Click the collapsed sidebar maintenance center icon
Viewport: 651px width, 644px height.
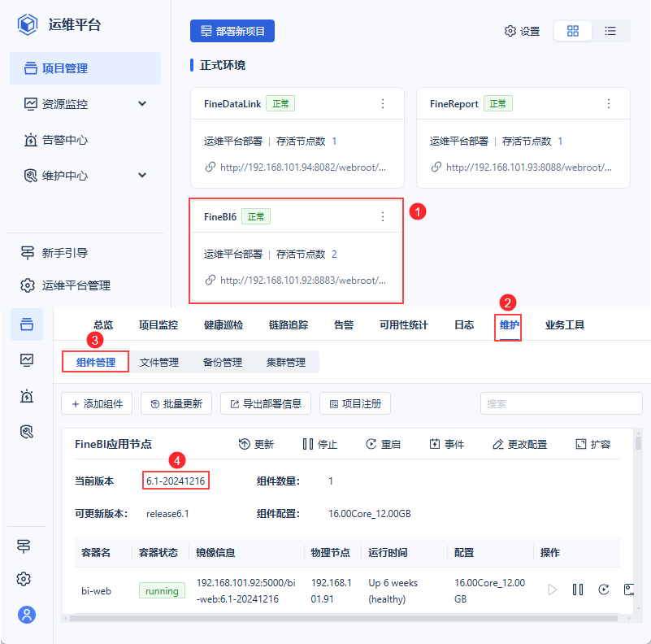[x=27, y=432]
